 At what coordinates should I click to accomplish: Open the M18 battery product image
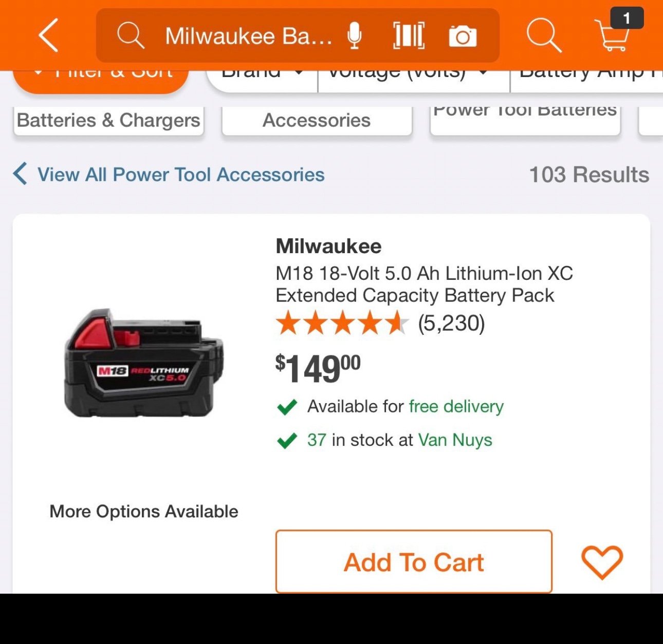[144, 364]
